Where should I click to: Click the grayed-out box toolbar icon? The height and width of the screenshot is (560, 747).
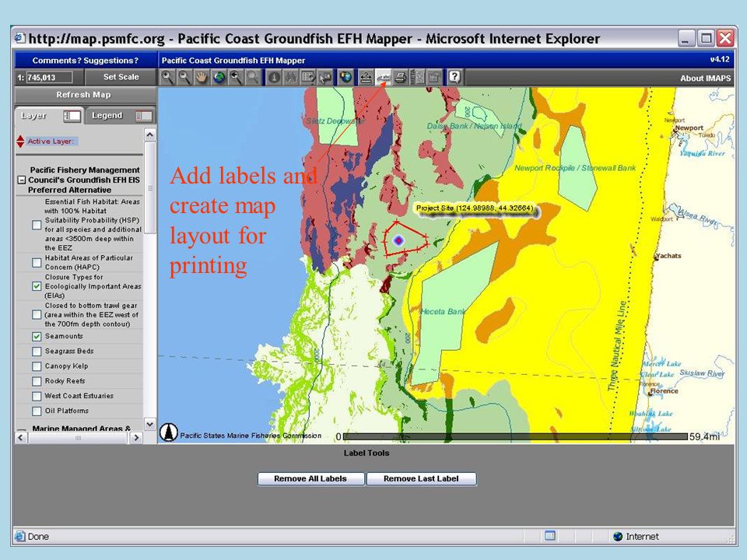tap(434, 77)
